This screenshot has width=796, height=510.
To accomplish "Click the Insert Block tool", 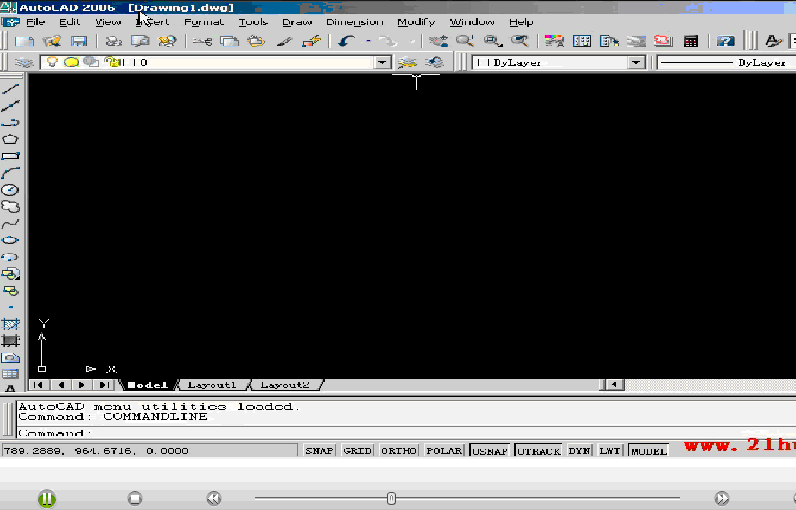I will click(10, 274).
